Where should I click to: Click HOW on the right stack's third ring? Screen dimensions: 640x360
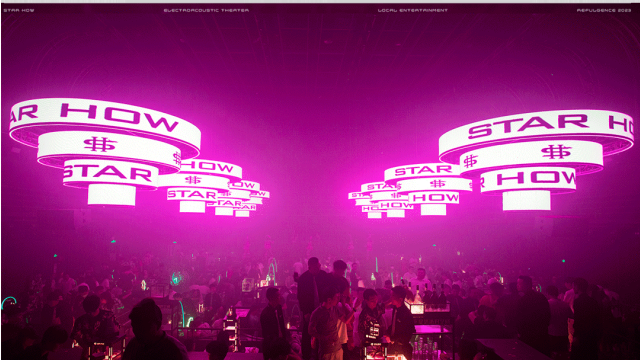(536, 178)
